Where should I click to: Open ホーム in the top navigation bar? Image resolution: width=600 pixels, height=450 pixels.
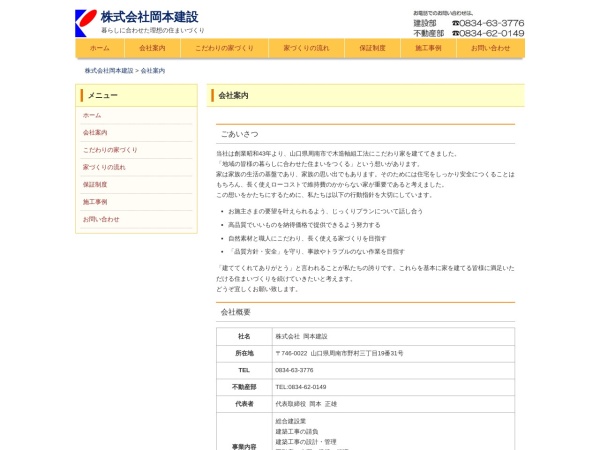99,48
